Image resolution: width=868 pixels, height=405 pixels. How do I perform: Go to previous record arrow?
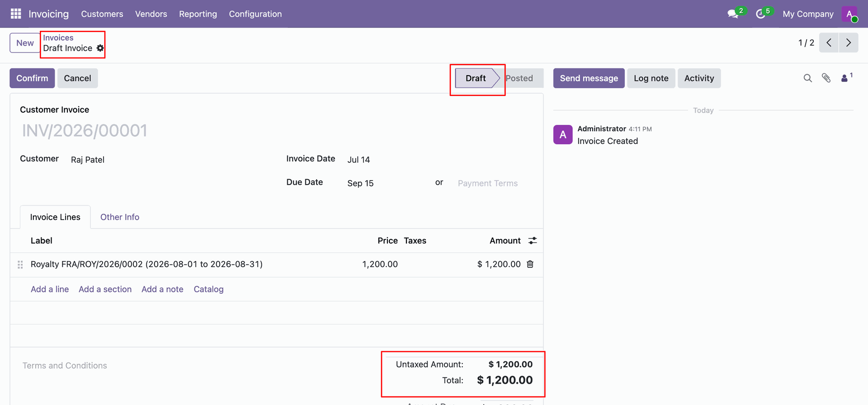[829, 43]
